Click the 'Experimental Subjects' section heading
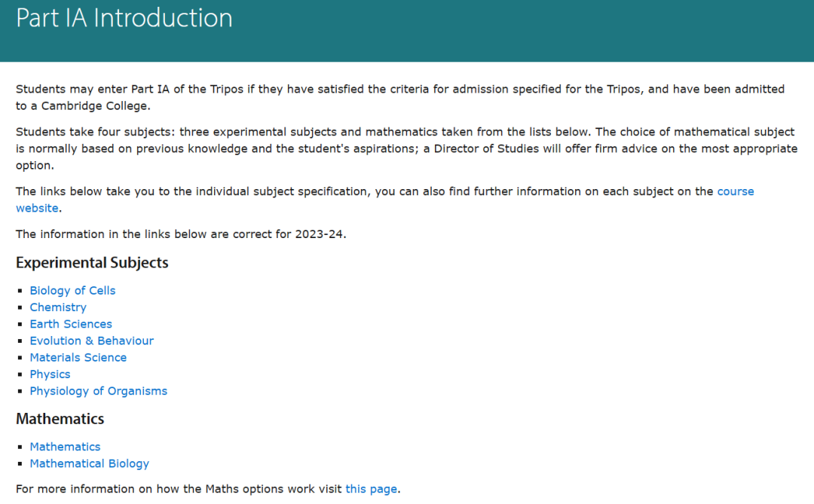Viewport: 814px width, 504px height. [x=92, y=263]
